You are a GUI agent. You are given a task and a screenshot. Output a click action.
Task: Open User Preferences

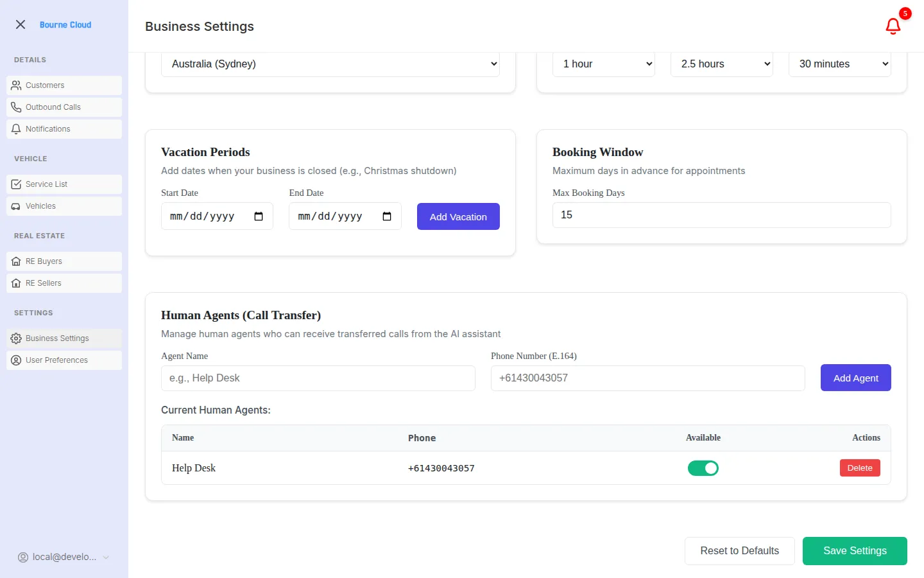[64, 360]
